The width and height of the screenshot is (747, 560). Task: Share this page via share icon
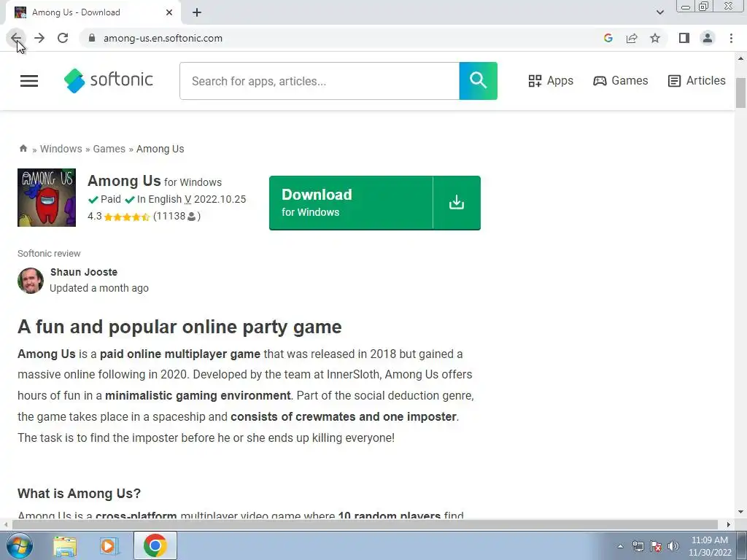point(632,38)
